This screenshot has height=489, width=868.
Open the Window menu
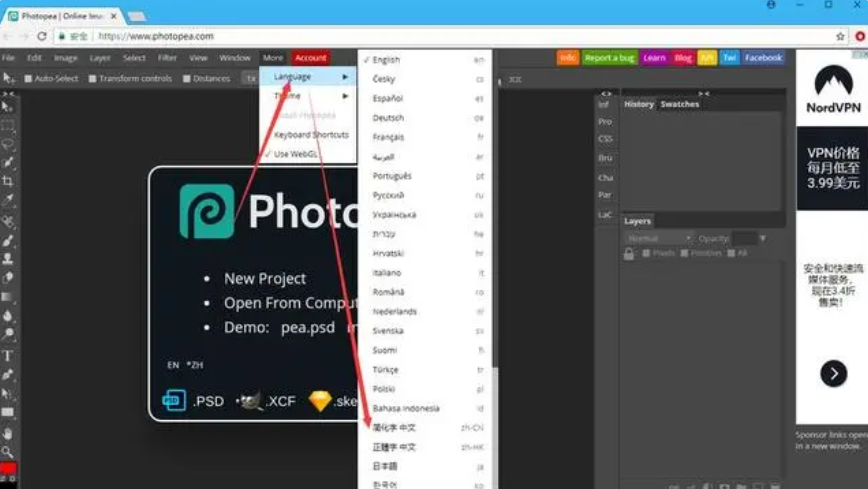pos(235,58)
